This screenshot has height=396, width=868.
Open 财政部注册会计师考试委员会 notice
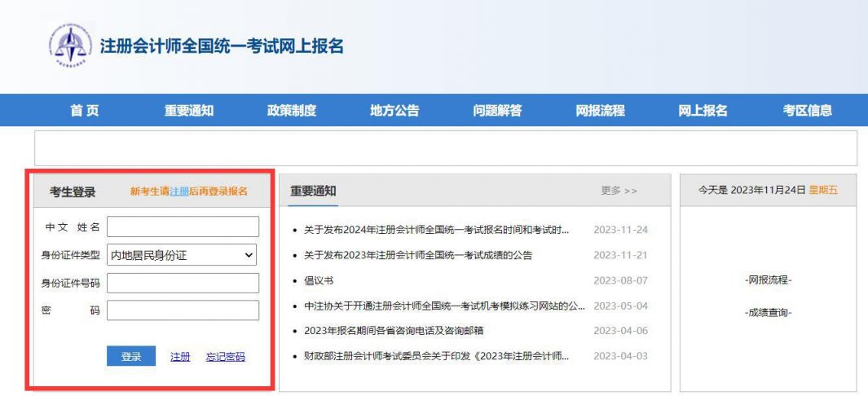[436, 356]
